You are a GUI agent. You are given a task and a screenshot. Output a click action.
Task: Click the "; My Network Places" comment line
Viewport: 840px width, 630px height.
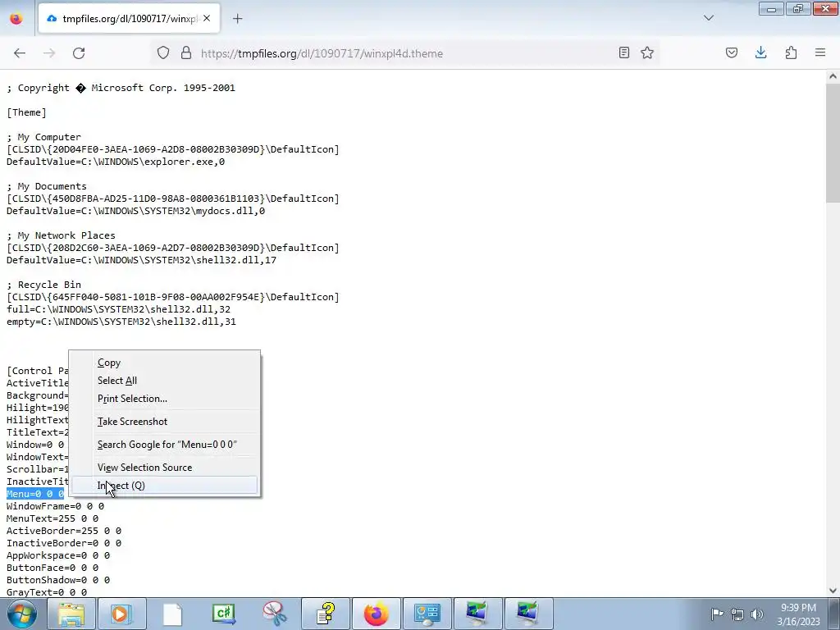click(61, 235)
